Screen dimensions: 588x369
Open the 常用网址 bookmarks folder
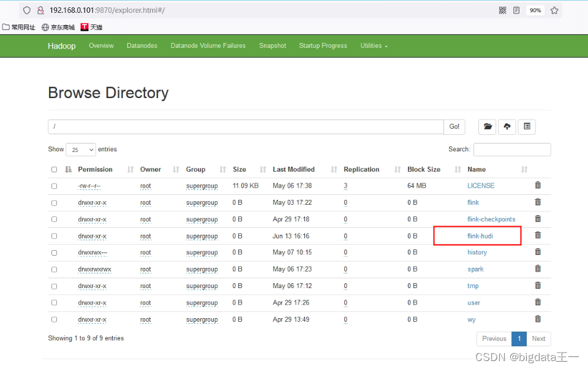(x=19, y=27)
